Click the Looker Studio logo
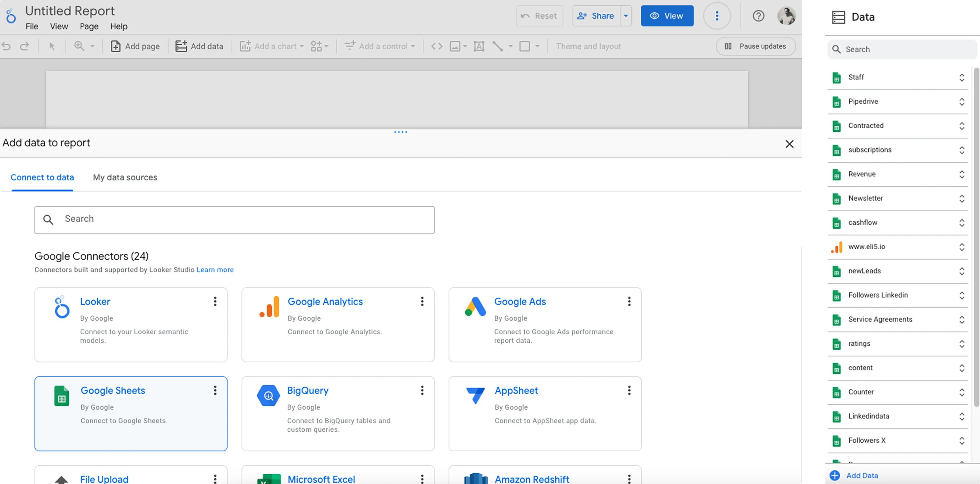Image resolution: width=980 pixels, height=484 pixels. (11, 16)
